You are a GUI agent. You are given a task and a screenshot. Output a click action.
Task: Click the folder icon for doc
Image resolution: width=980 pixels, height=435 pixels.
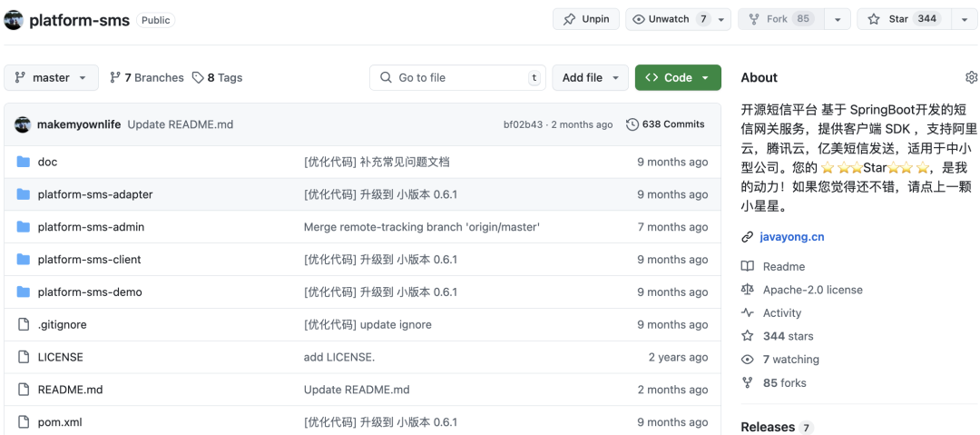(24, 163)
